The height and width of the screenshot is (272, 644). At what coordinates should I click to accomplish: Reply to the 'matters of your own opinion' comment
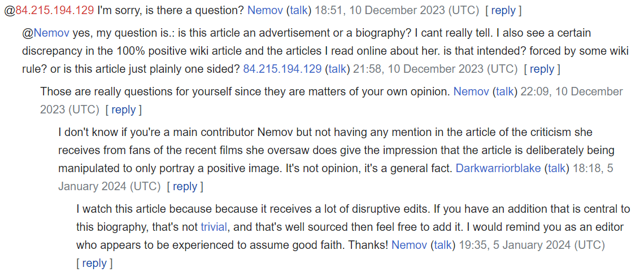pos(123,110)
